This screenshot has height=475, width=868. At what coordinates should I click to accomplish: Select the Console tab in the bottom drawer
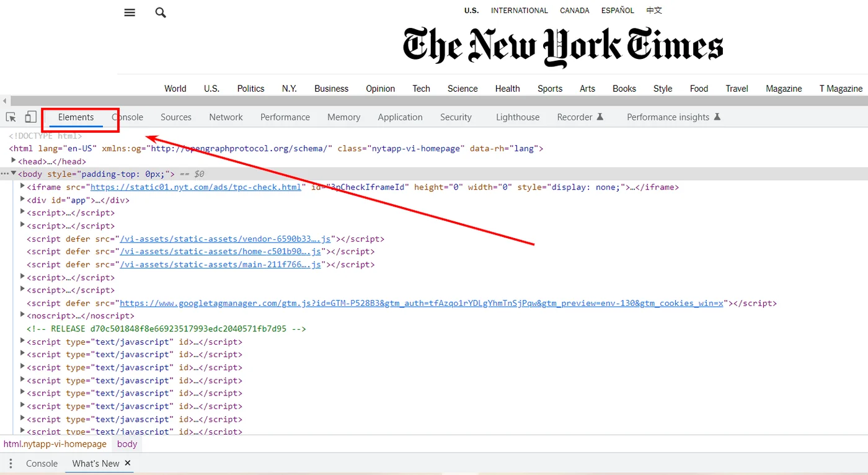[42, 464]
